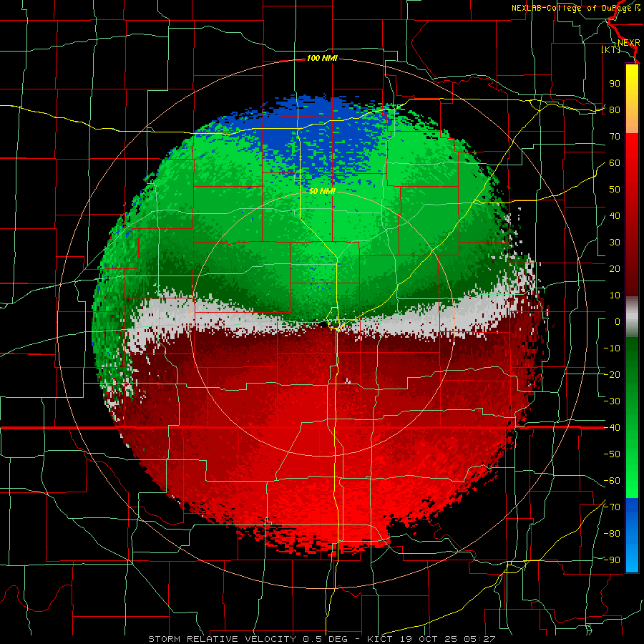
Task: Select the -70 value on velocity scale
Action: pyautogui.click(x=612, y=507)
